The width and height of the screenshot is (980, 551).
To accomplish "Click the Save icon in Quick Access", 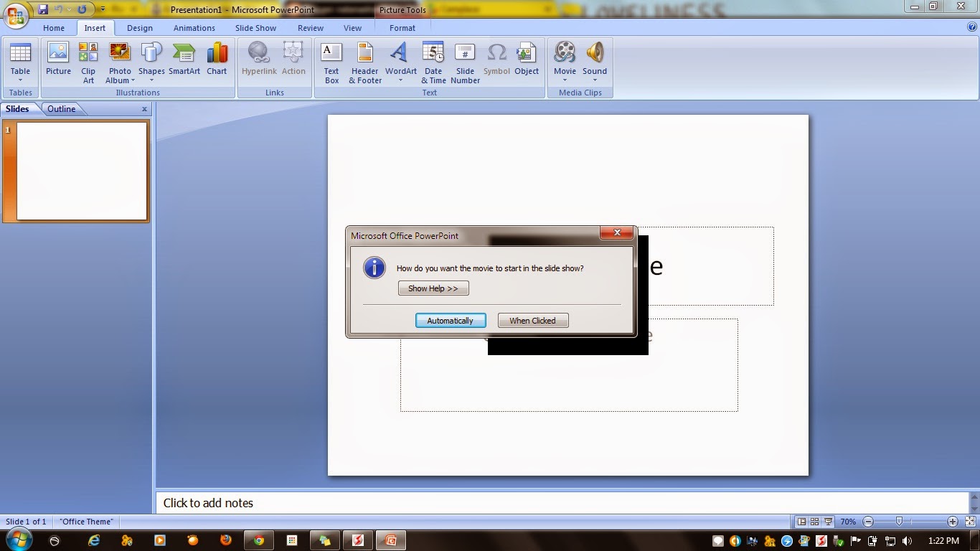I will 43,9.
